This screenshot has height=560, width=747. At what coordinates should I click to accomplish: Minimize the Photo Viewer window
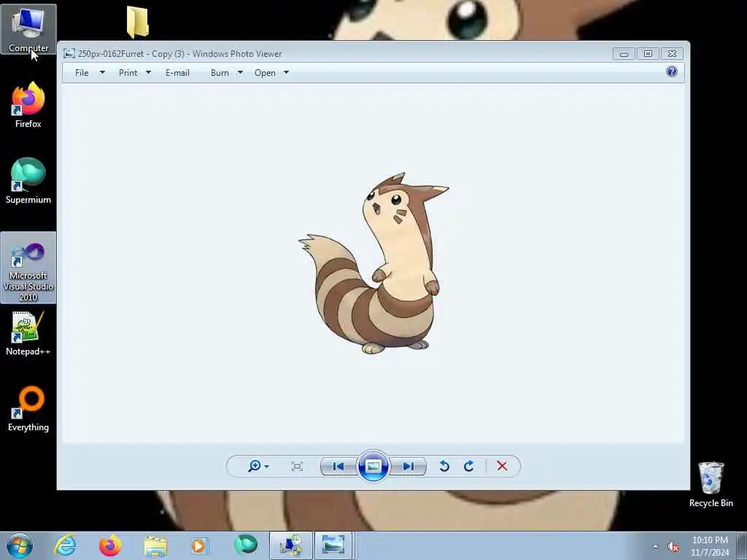[x=624, y=54]
